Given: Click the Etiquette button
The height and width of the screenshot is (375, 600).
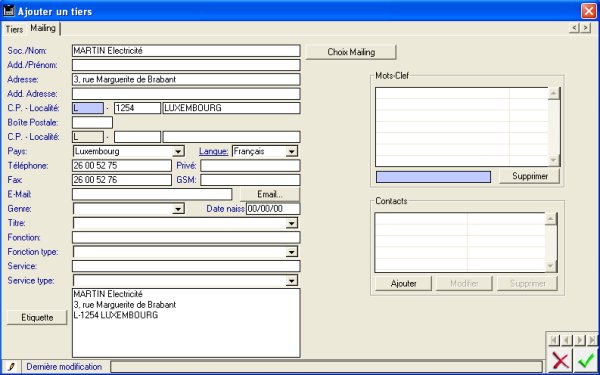Looking at the screenshot, I should point(37,318).
